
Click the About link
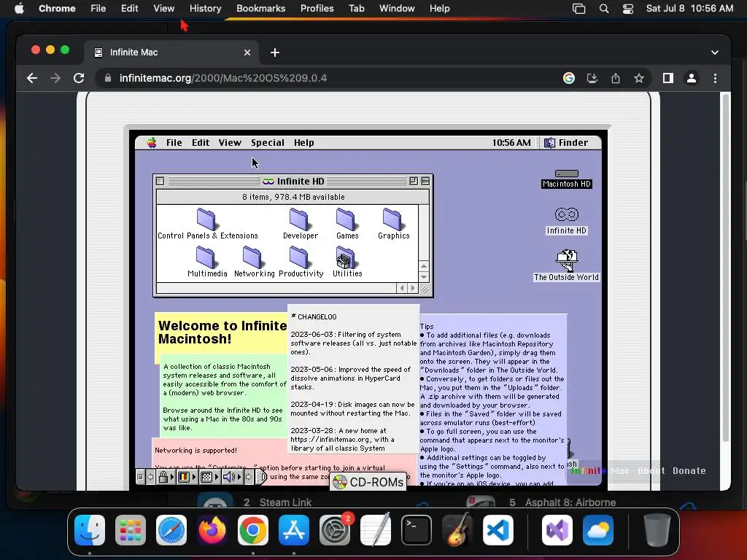651,470
